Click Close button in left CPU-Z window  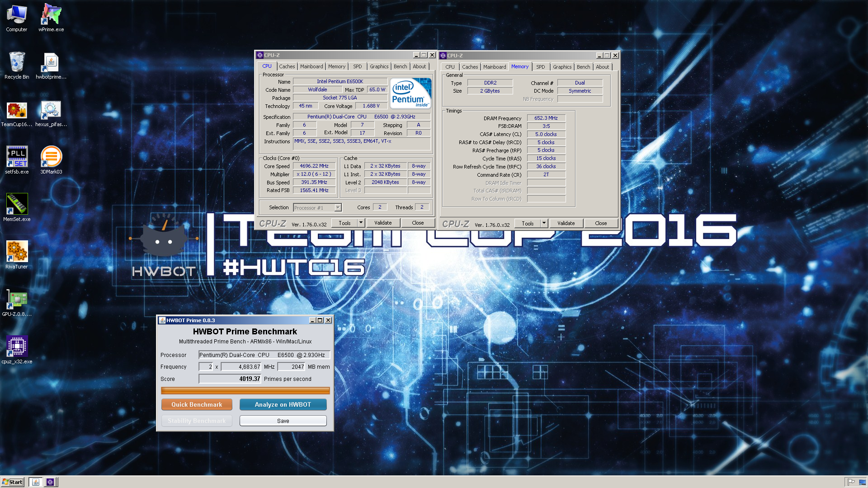click(418, 223)
